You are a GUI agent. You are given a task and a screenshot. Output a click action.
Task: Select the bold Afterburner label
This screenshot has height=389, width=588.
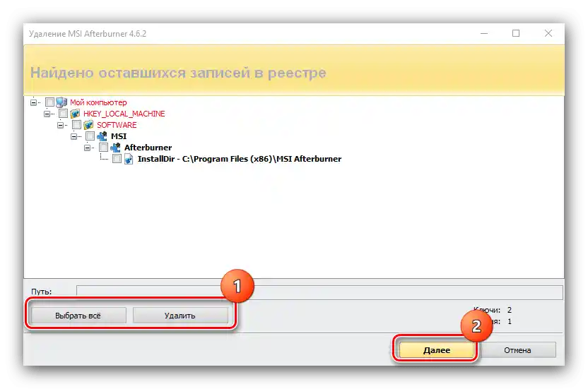click(x=148, y=148)
